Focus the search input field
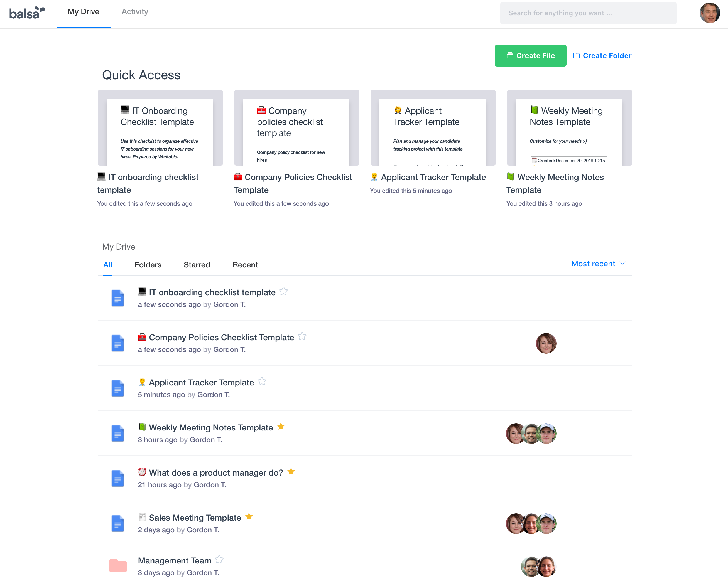728x586 pixels. tap(588, 13)
